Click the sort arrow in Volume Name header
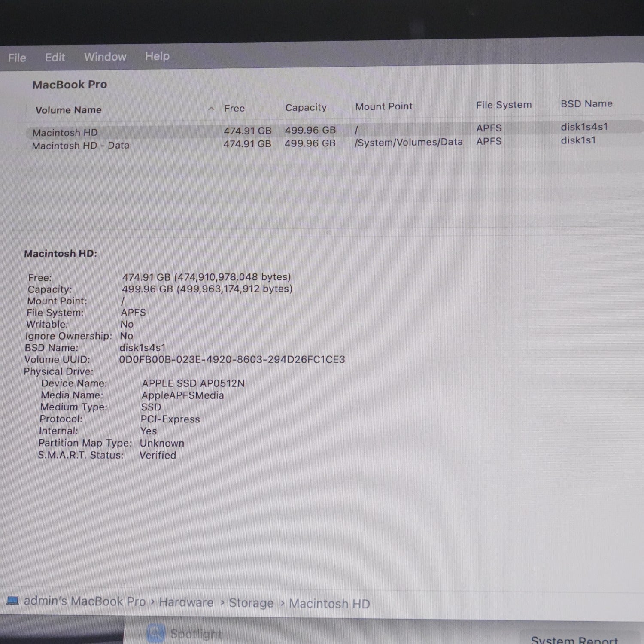 click(211, 109)
